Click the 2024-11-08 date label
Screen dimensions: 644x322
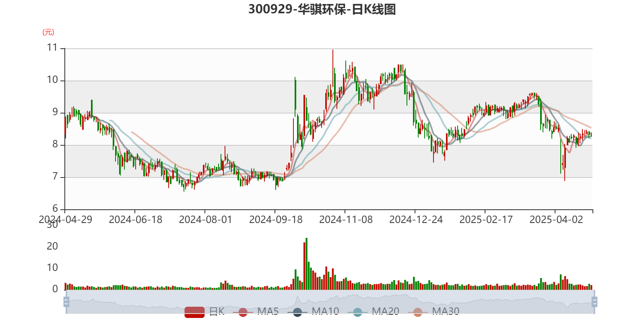click(x=346, y=220)
